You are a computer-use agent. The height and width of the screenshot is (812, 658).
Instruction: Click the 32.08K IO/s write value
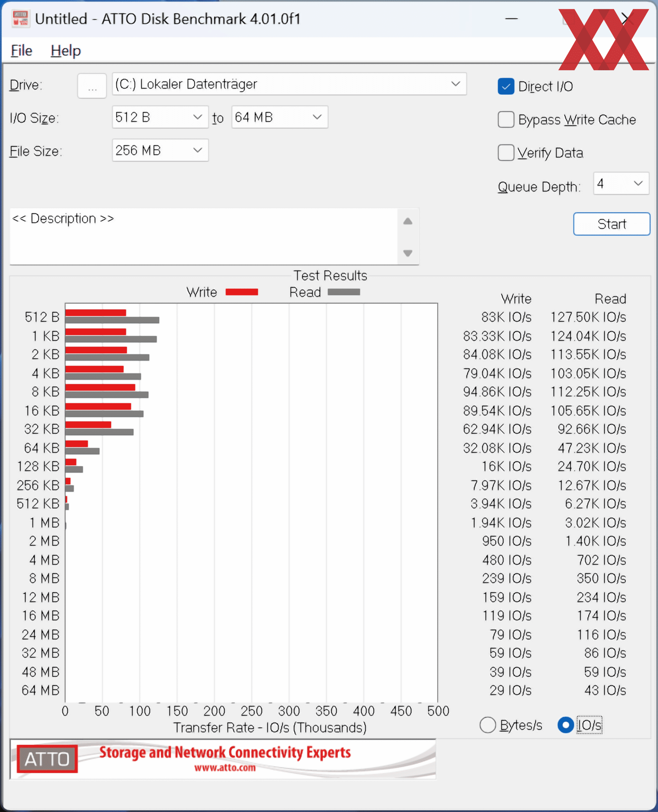[x=497, y=448]
